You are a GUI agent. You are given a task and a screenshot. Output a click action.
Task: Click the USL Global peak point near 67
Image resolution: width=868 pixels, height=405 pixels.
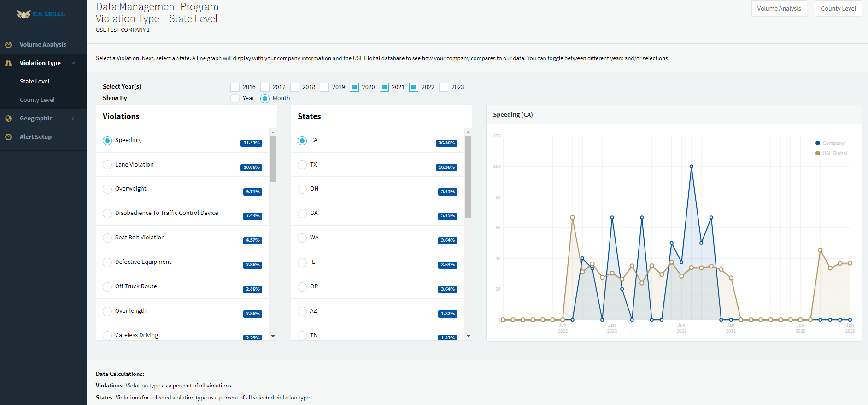573,217
